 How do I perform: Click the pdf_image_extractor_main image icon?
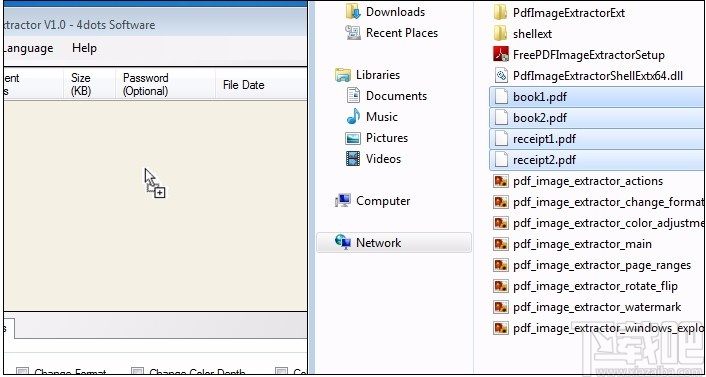501,244
